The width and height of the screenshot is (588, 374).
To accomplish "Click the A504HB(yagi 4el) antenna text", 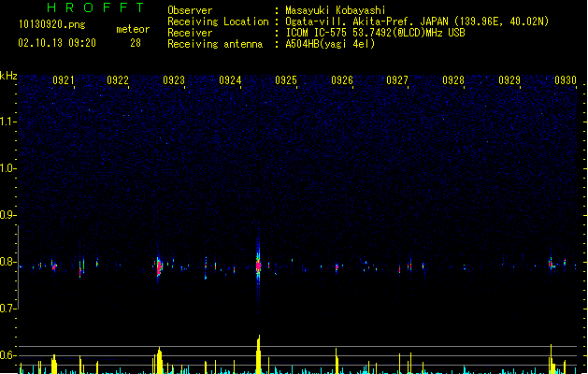I will point(330,44).
